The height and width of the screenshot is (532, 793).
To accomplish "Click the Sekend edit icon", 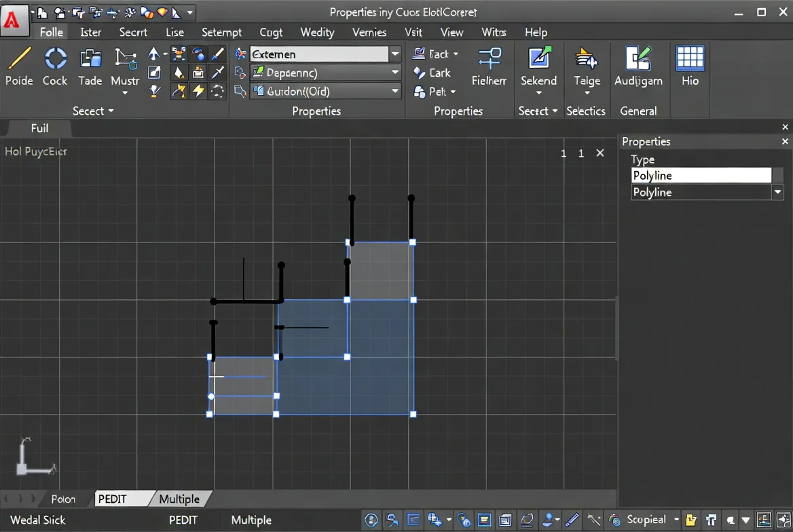I will click(x=539, y=58).
